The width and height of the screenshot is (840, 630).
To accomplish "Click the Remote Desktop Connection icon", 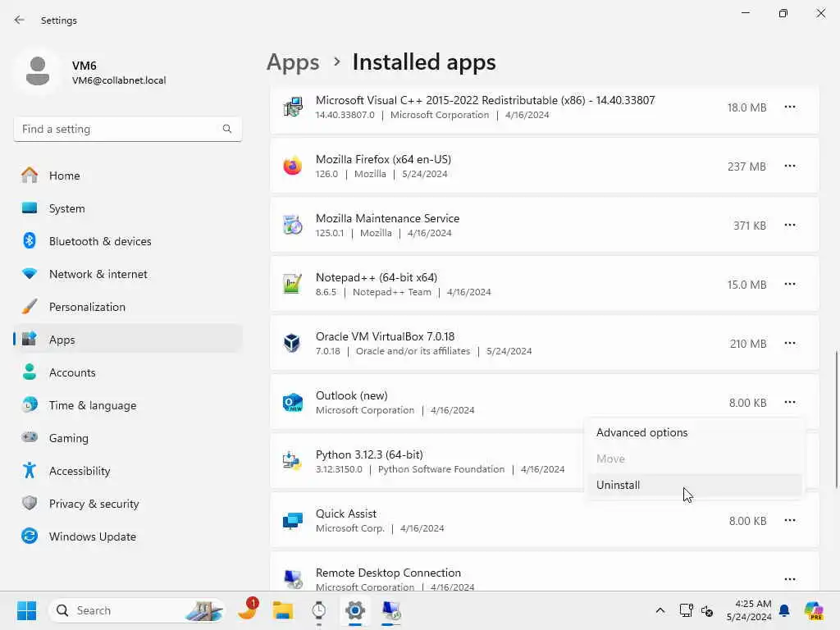I will (x=293, y=579).
